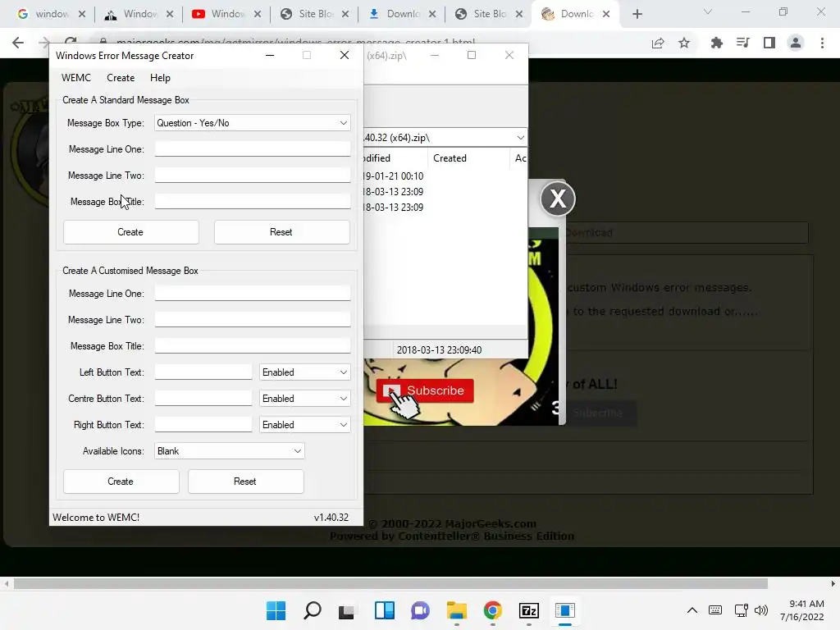Open the Create menu

[x=121, y=78]
